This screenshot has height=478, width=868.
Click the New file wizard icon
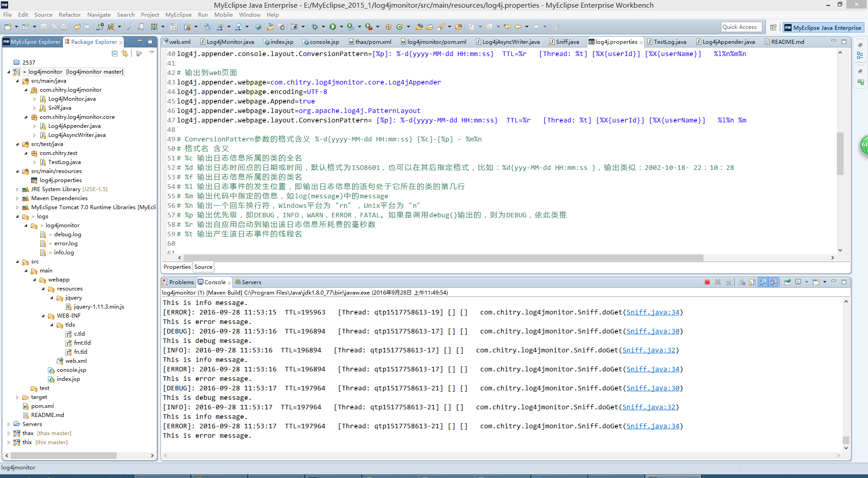pos(8,27)
